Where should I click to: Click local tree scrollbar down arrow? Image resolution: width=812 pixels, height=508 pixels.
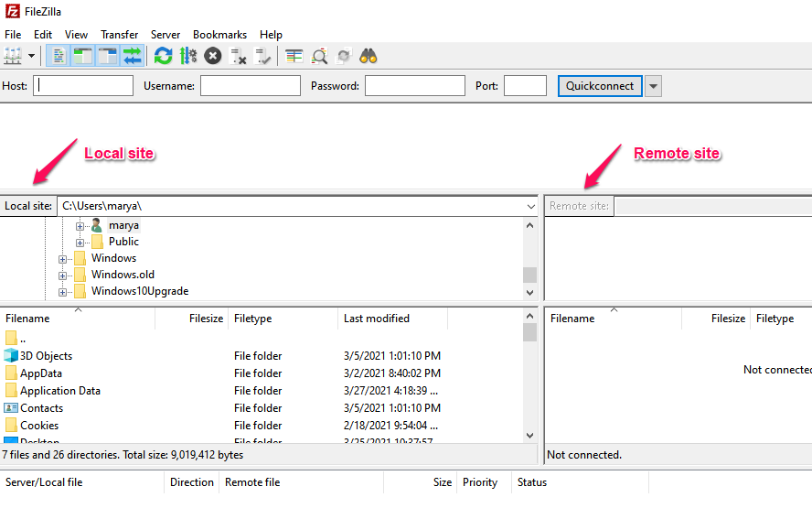pos(529,292)
